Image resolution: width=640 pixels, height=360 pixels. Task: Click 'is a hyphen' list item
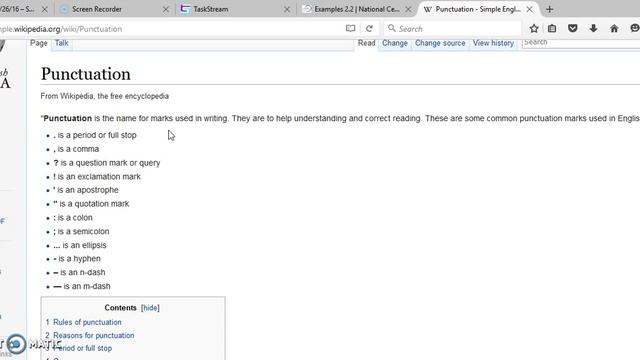[77, 259]
